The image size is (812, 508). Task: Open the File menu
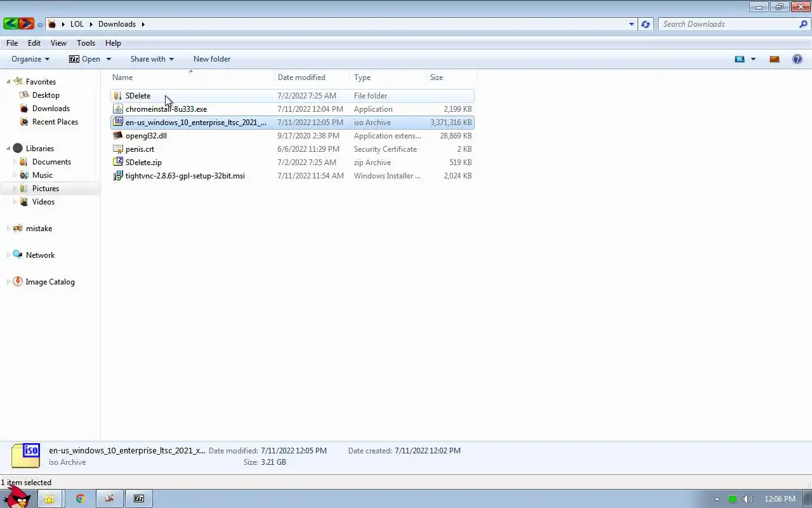coord(12,43)
